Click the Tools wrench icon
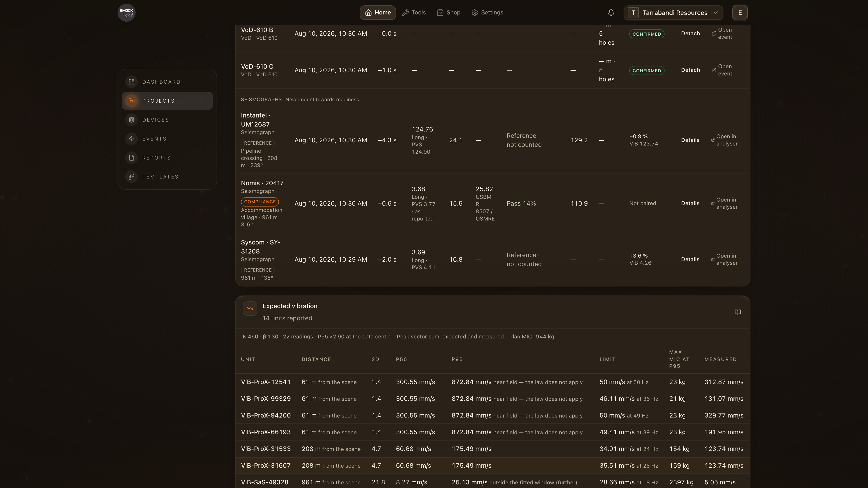 pyautogui.click(x=405, y=12)
